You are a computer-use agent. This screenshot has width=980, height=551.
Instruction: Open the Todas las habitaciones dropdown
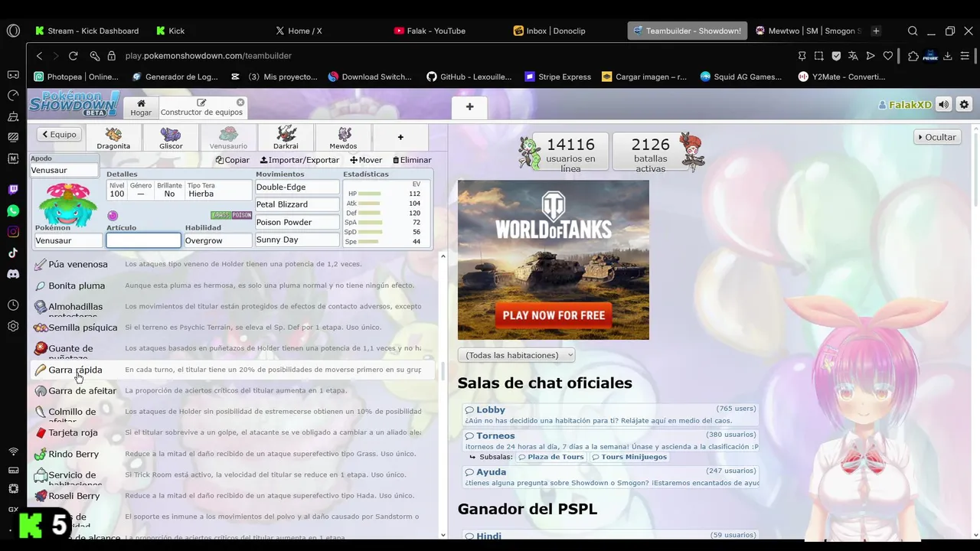[x=516, y=355]
